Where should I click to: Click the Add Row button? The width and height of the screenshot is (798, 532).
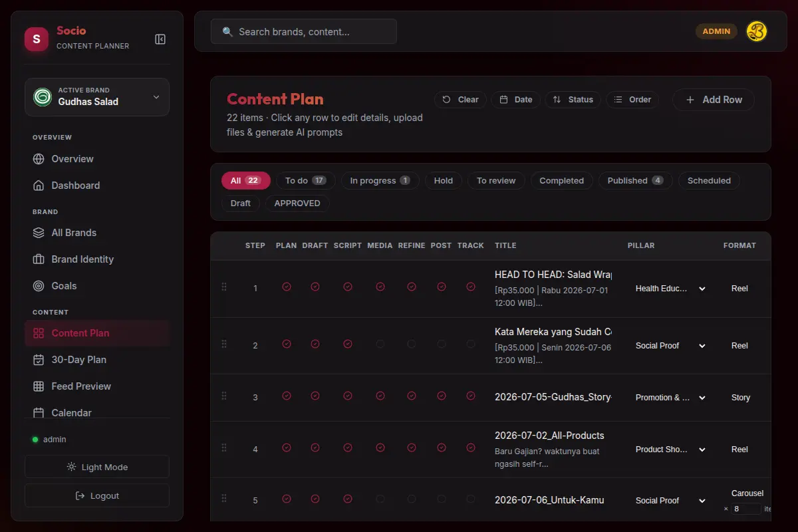click(714, 100)
